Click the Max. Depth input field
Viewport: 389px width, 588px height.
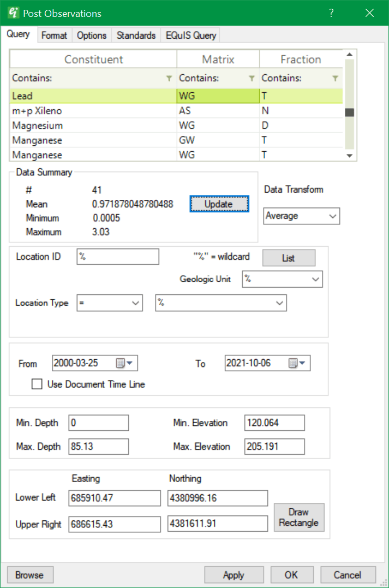point(99,446)
